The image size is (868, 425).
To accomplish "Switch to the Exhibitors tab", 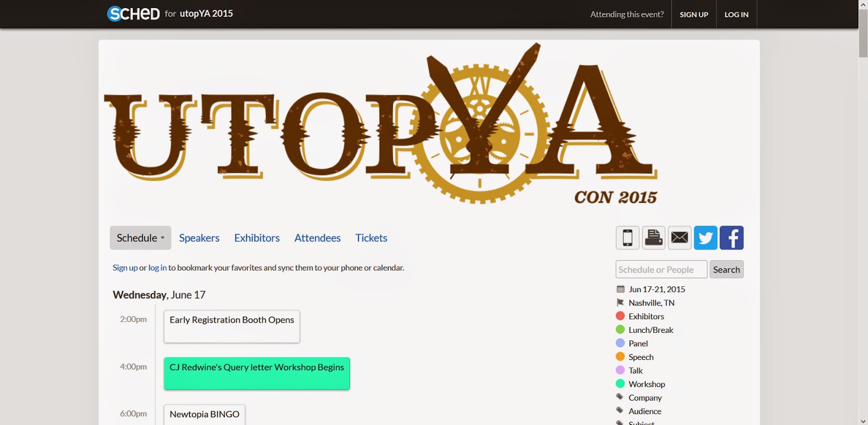I will coord(257,238).
